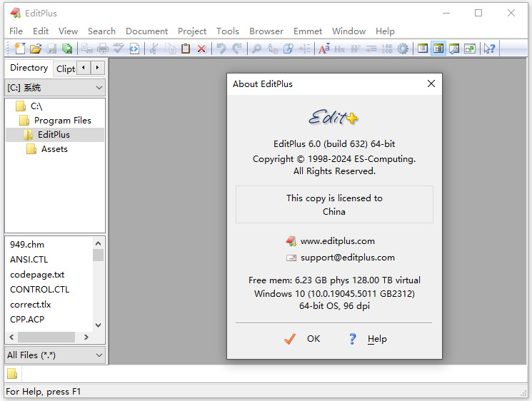This screenshot has width=532, height=401.
Task: Toggle Word Wrap W icon
Action: (x=355, y=49)
